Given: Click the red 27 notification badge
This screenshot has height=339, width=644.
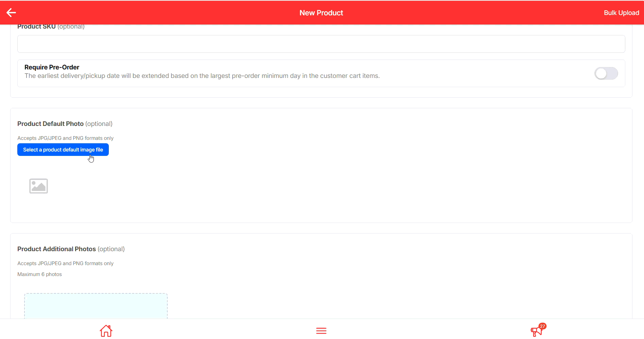Looking at the screenshot, I should [542, 326].
